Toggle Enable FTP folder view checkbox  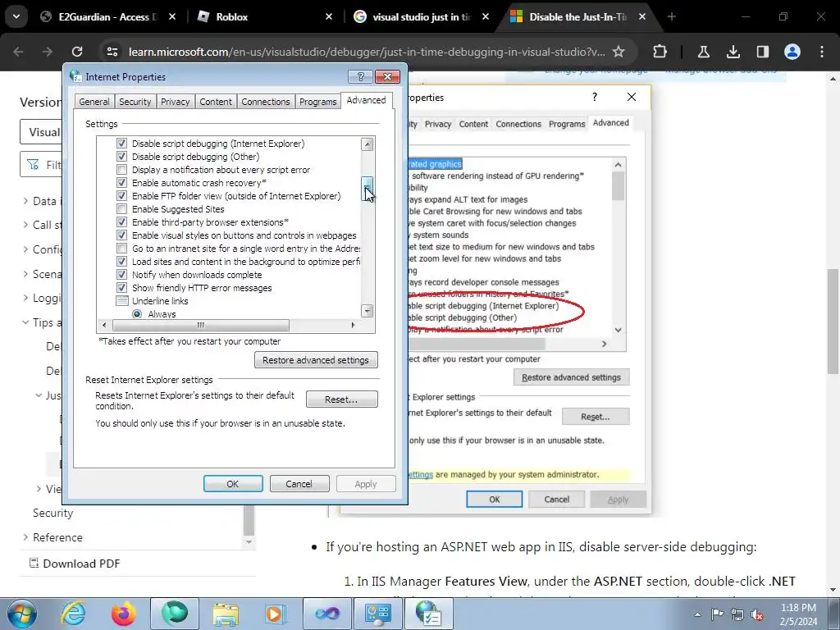pos(121,196)
